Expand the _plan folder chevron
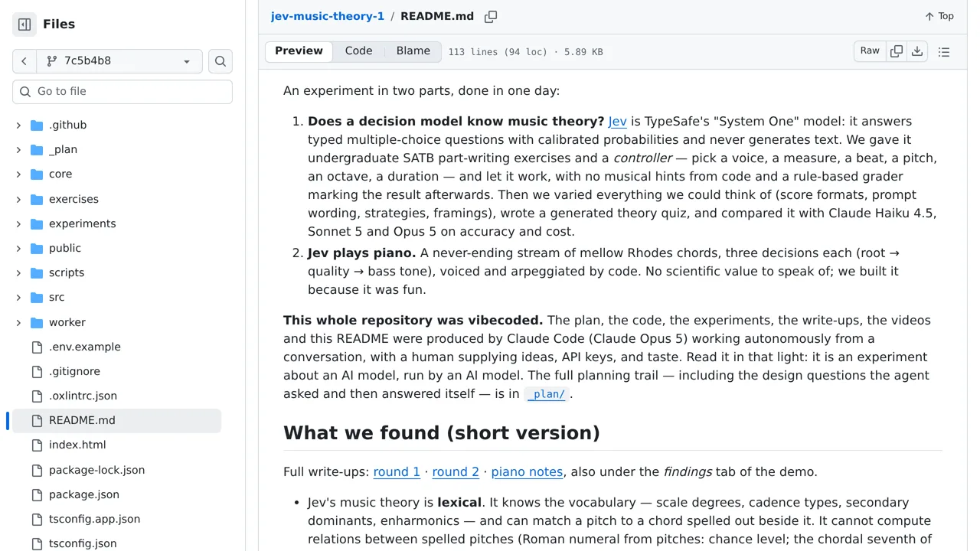This screenshot has width=980, height=551. pos(18,150)
